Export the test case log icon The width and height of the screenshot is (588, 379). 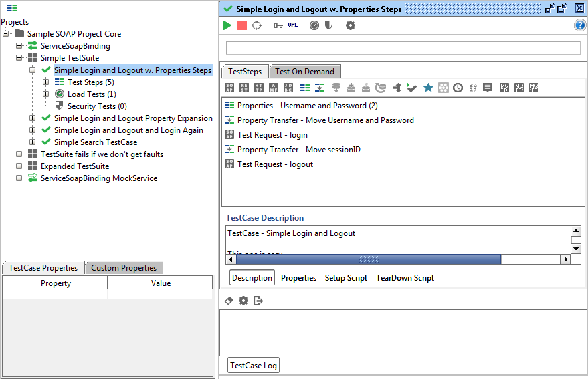click(258, 301)
